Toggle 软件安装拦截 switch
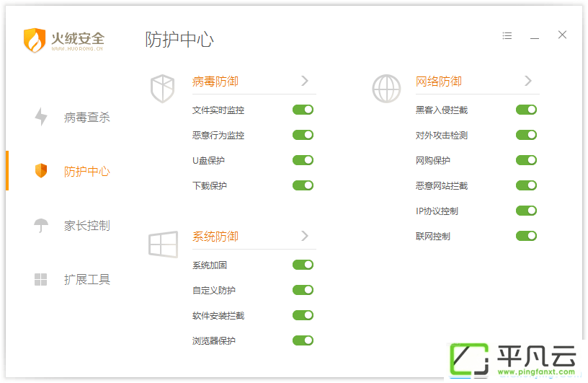The height and width of the screenshot is (383, 588). (303, 315)
